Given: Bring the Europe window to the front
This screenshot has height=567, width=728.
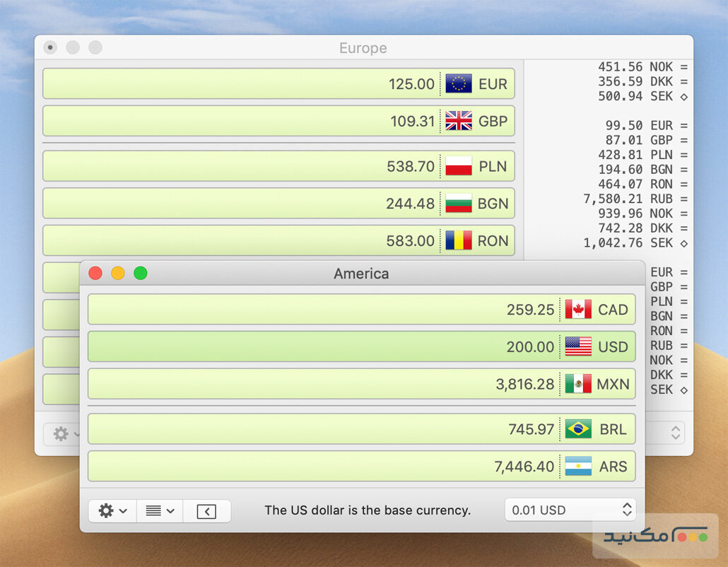Looking at the screenshot, I should (x=363, y=48).
